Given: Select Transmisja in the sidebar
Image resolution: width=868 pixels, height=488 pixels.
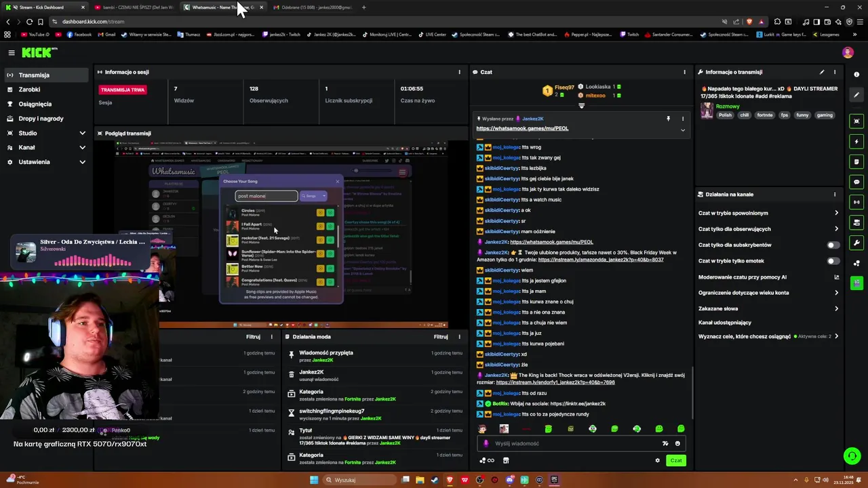Looking at the screenshot, I should point(46,75).
